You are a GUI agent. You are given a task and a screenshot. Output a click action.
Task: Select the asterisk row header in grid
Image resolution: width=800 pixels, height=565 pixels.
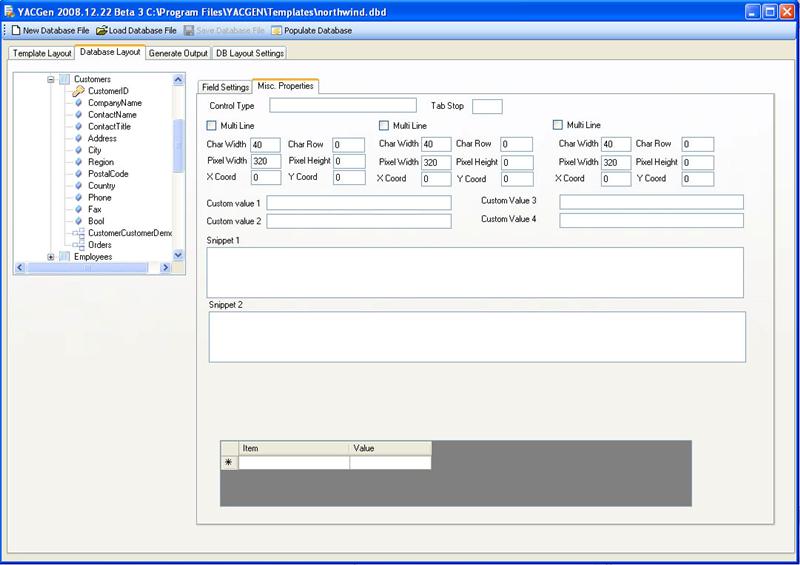click(229, 462)
